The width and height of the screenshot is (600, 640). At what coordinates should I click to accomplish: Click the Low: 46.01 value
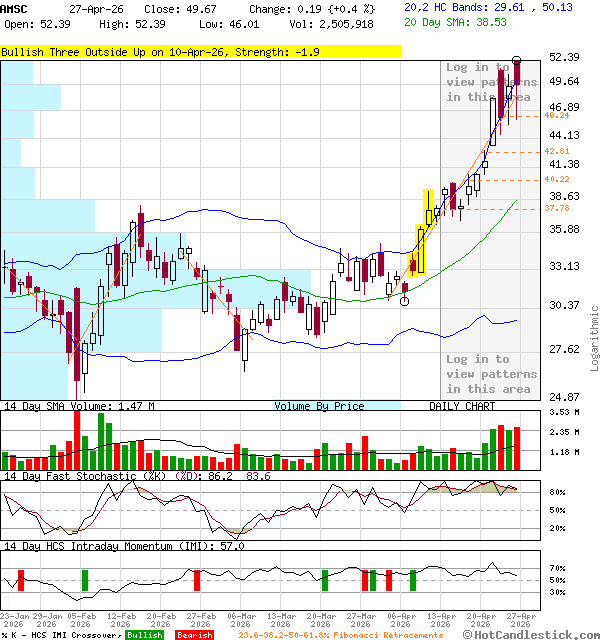229,24
